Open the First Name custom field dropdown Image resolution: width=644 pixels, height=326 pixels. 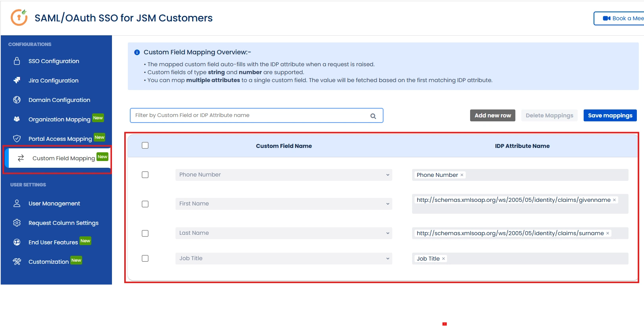[284, 204]
